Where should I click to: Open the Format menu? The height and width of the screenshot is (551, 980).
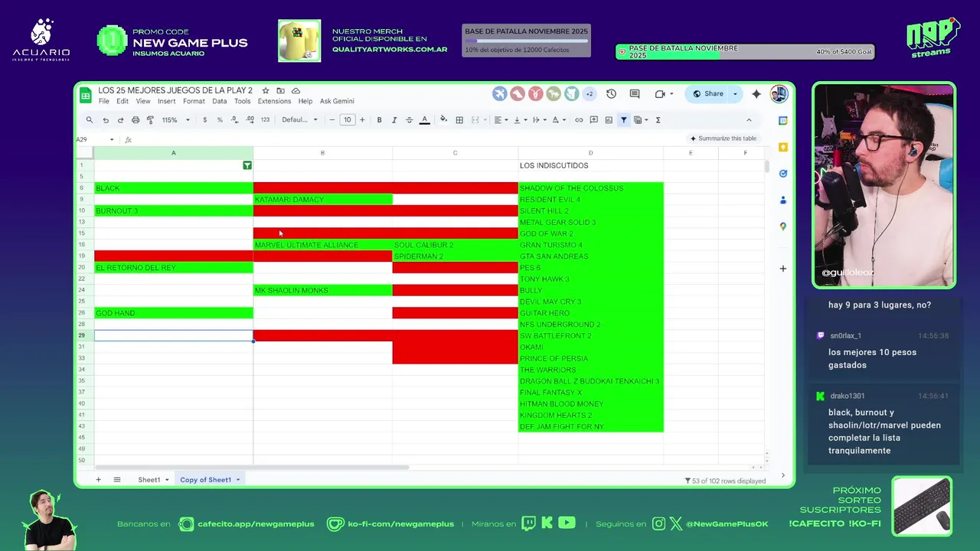pos(194,101)
